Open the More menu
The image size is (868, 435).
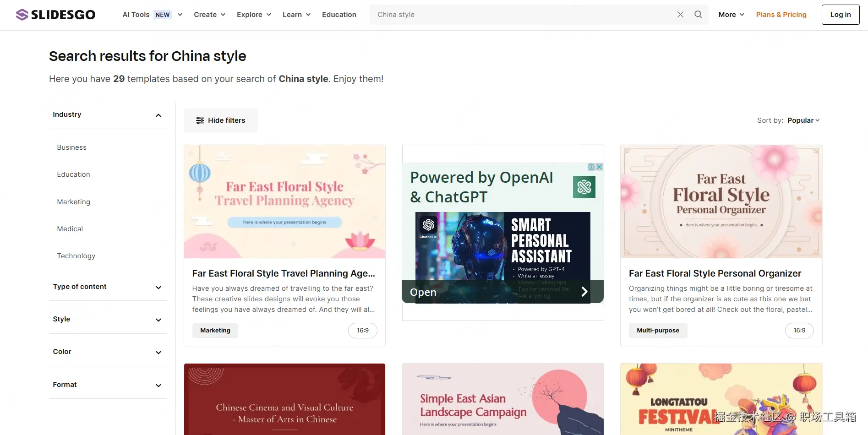tap(731, 15)
